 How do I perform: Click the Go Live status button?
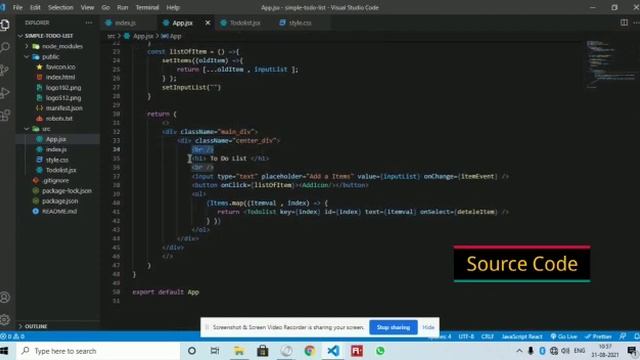pyautogui.click(x=564, y=336)
